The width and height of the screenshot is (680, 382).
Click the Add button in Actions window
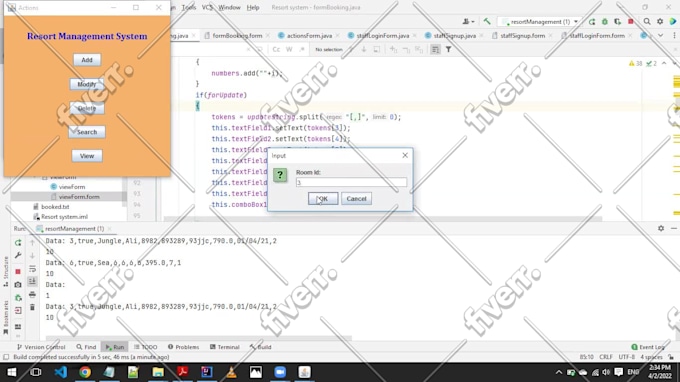[x=87, y=60]
